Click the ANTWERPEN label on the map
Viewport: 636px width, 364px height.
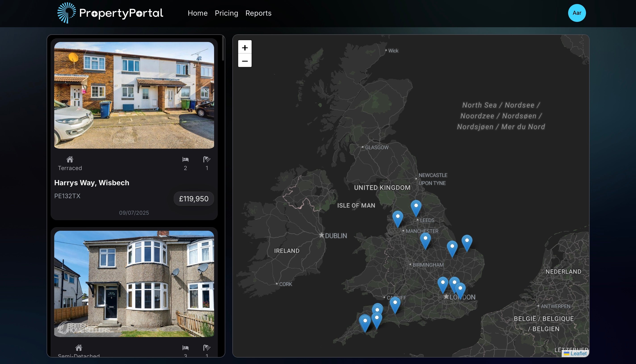pos(555,306)
